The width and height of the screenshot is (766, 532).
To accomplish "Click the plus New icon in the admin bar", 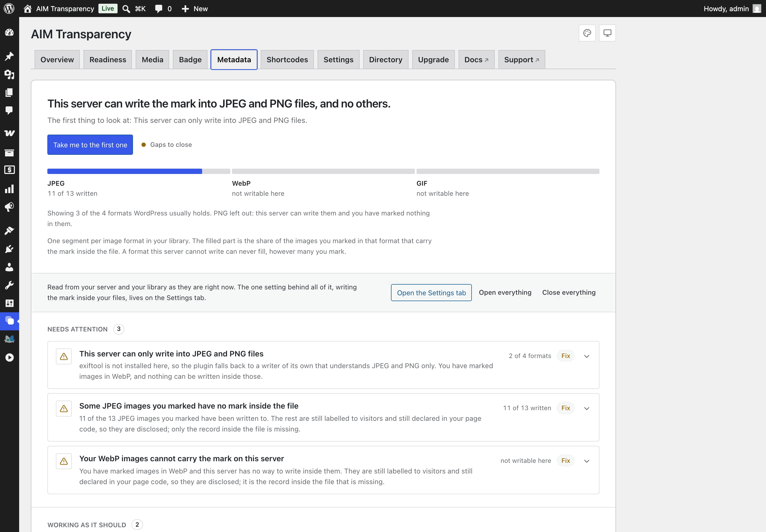I will tap(185, 9).
